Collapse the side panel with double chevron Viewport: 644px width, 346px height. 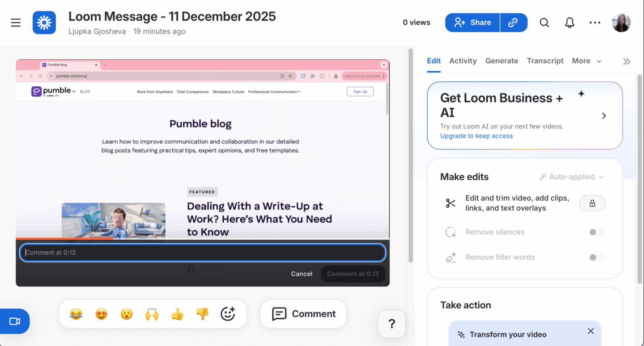626,61
